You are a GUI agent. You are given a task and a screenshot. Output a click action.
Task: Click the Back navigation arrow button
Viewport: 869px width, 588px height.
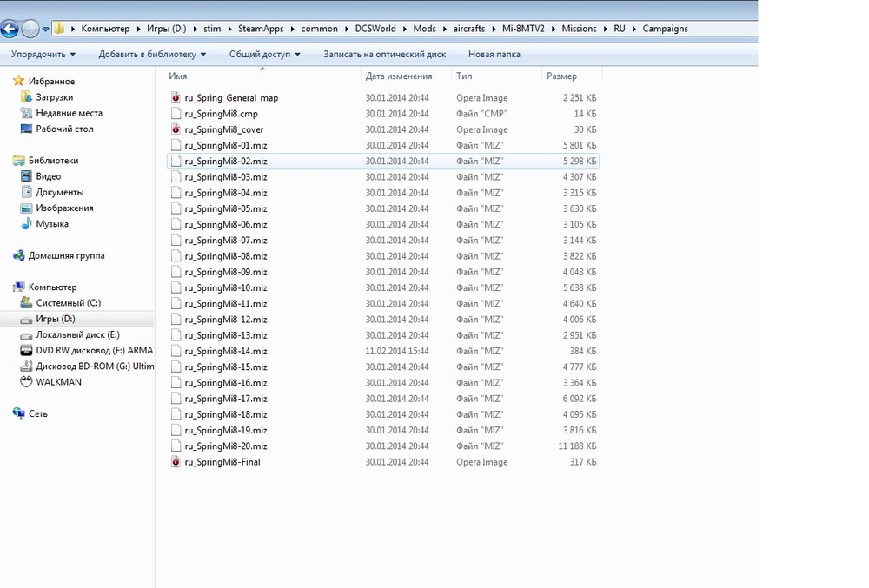click(x=10, y=29)
